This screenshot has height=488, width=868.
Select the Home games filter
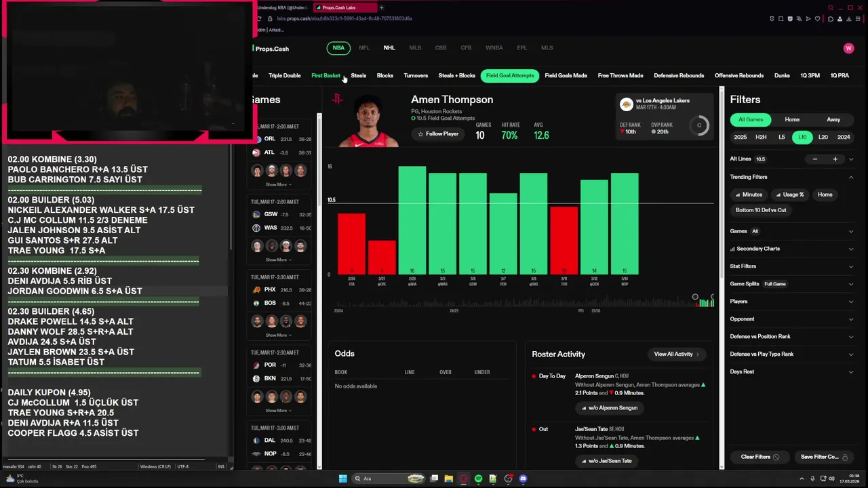coord(792,120)
